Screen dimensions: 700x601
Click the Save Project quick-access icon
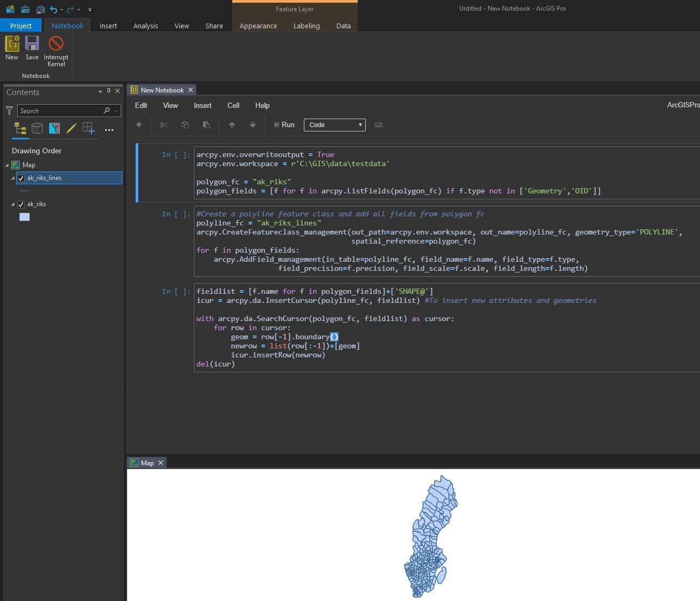40,9
